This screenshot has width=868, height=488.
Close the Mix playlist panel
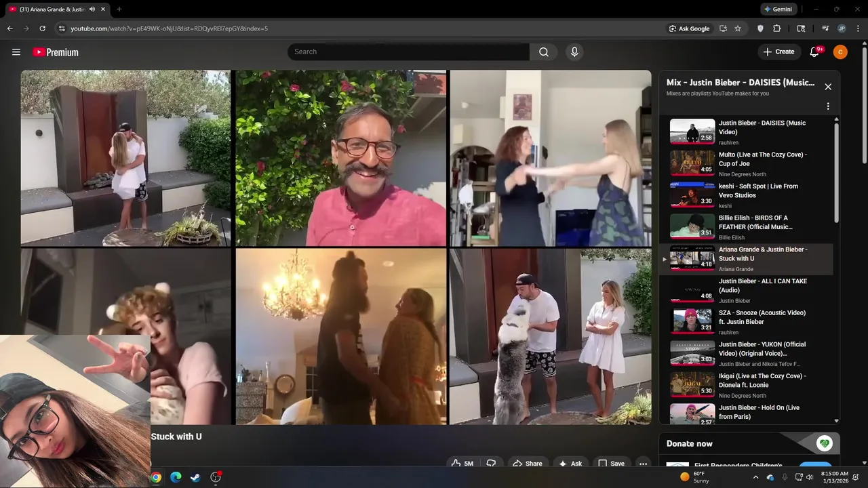828,87
